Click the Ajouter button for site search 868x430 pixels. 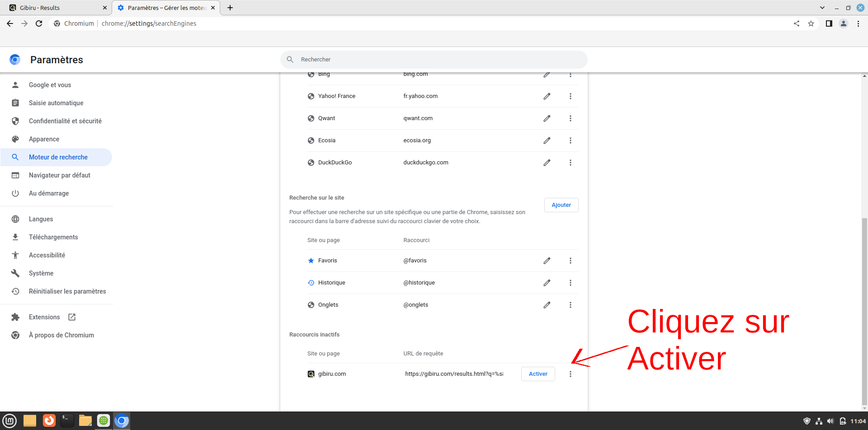click(x=561, y=205)
